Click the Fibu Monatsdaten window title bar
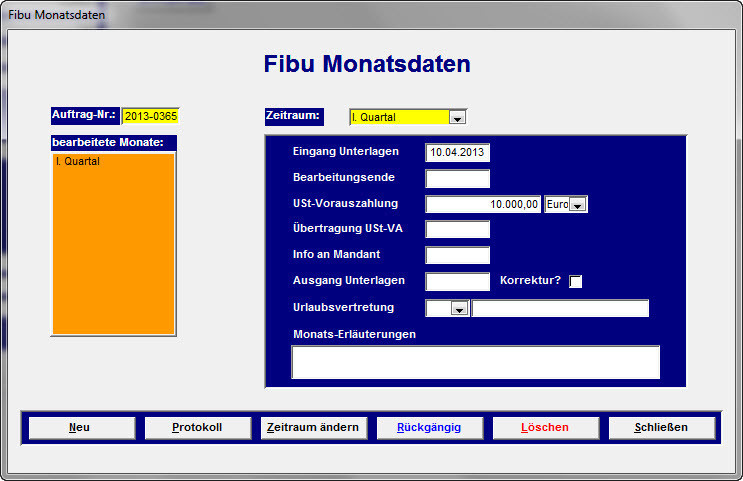This screenshot has height=481, width=743. [372, 15]
